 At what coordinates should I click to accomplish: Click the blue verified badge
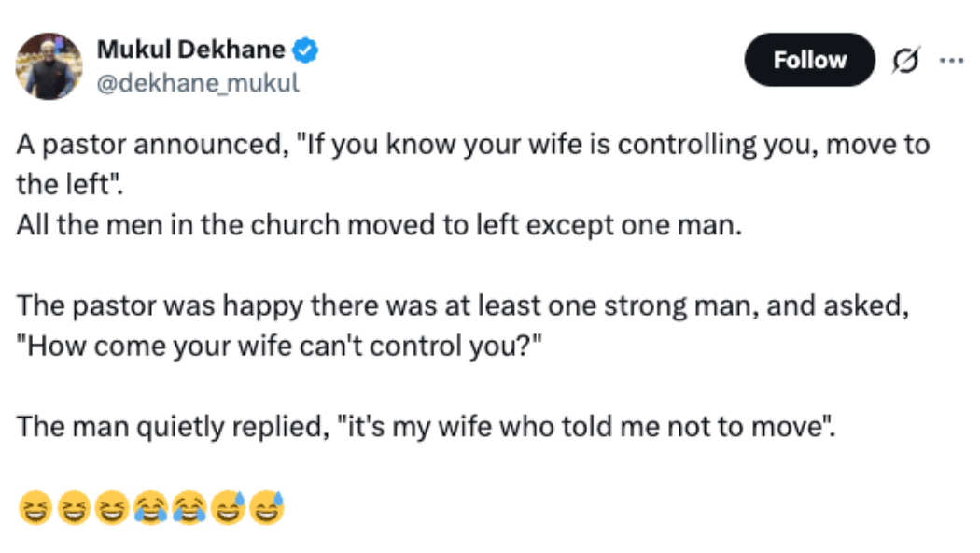[307, 50]
